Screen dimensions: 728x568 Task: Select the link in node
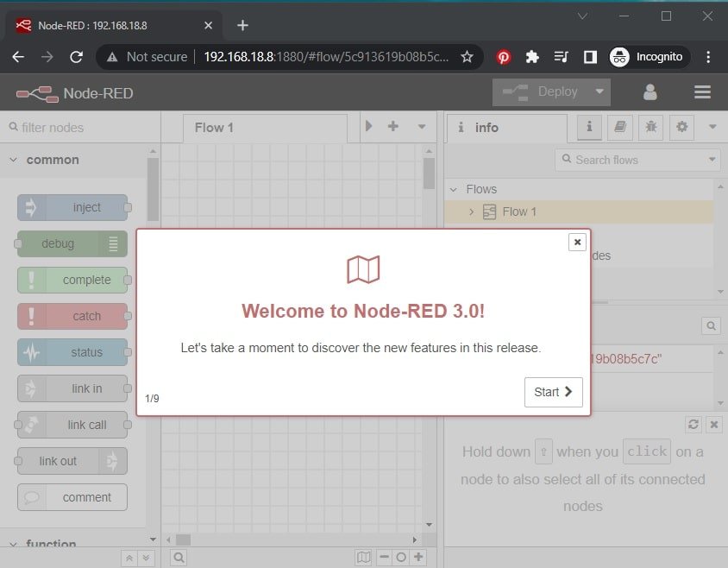click(72, 388)
